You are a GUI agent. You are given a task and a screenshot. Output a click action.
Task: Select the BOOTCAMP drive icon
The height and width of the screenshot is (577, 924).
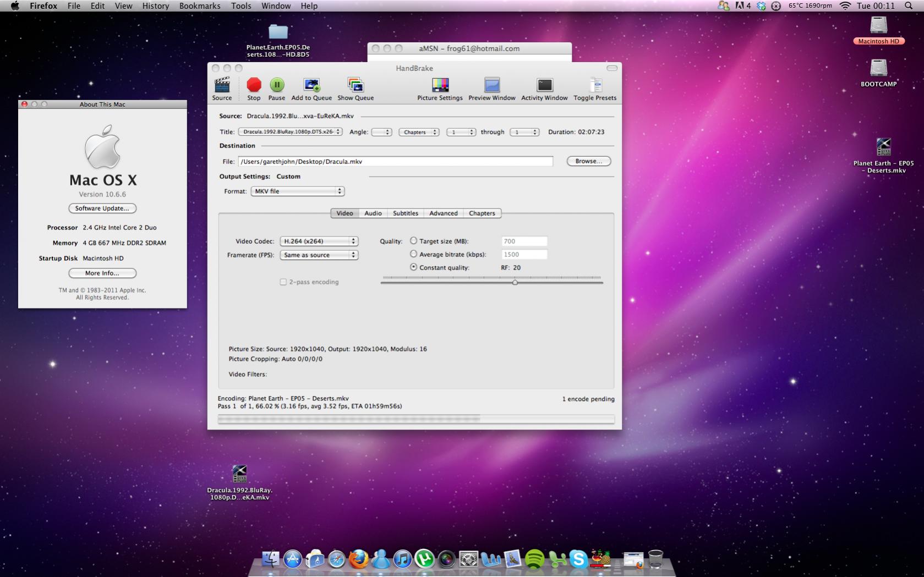click(x=878, y=73)
